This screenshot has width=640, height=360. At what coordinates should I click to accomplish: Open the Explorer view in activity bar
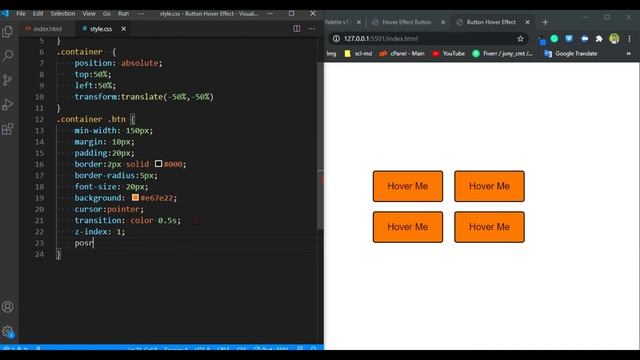(7, 31)
